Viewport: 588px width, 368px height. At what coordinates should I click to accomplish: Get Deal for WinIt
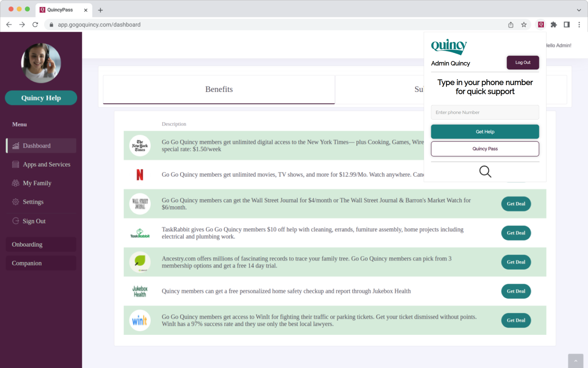click(x=516, y=321)
